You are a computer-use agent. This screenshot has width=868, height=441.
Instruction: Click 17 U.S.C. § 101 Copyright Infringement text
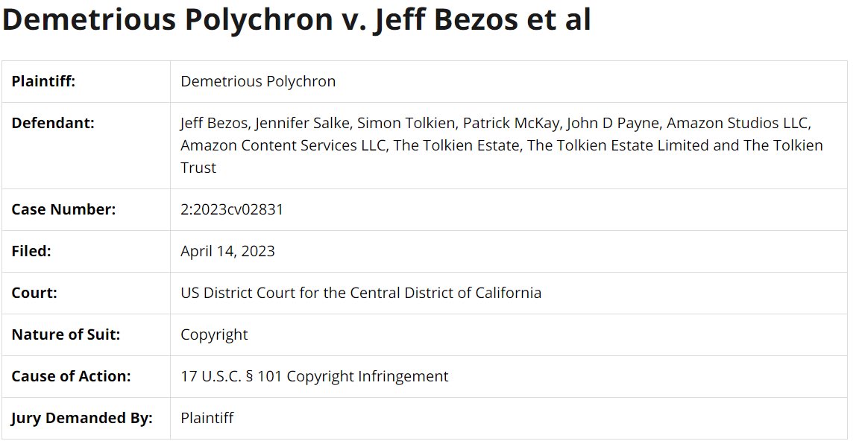(x=314, y=376)
